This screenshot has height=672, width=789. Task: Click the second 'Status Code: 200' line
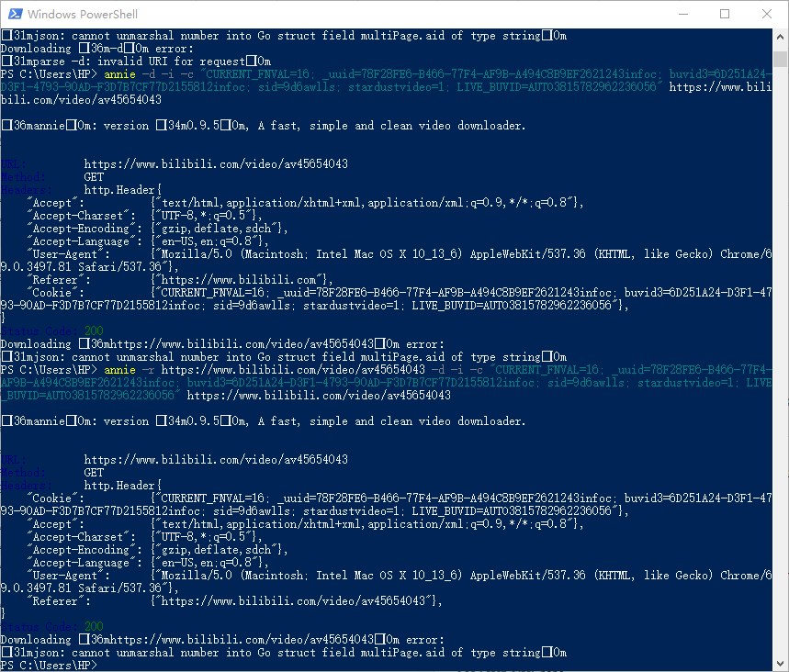coord(51,627)
